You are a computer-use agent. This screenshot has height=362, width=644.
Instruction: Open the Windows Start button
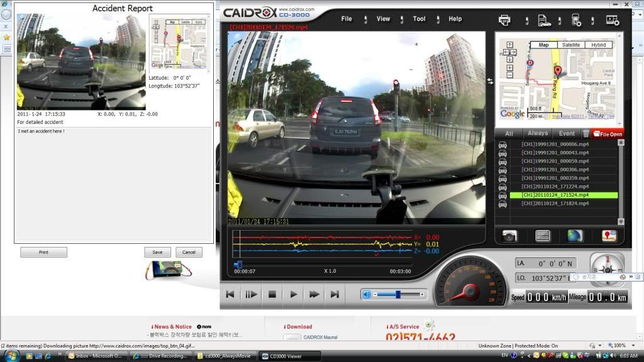coord(11,356)
